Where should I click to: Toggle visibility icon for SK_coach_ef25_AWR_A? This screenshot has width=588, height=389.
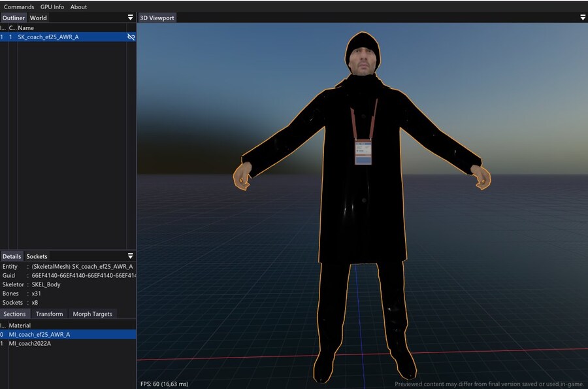pyautogui.click(x=131, y=37)
